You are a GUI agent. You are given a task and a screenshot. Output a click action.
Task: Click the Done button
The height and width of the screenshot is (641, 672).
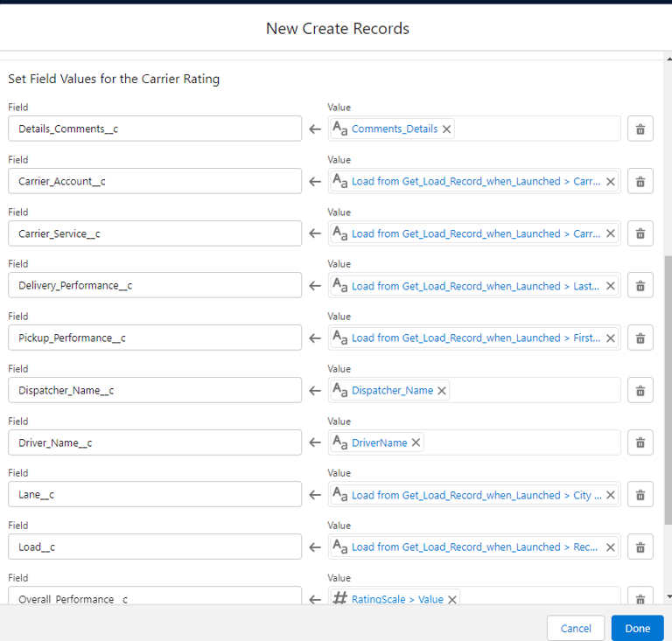click(x=637, y=628)
